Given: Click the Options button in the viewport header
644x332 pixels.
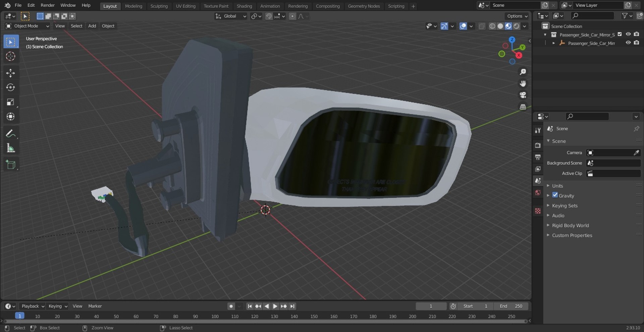Looking at the screenshot, I should (517, 16).
